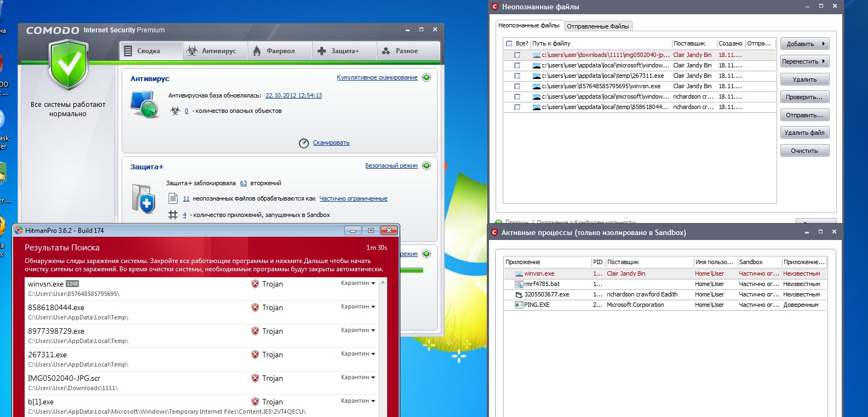Click green status indicator beside Кумулятивное сканирование

pyautogui.click(x=427, y=77)
